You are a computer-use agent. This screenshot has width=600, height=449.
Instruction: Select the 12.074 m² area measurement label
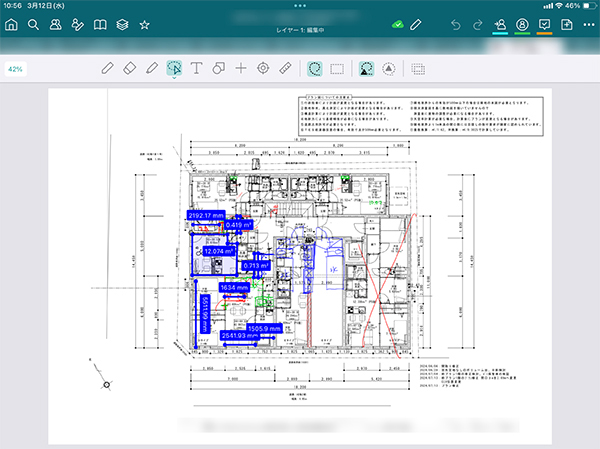pos(218,251)
